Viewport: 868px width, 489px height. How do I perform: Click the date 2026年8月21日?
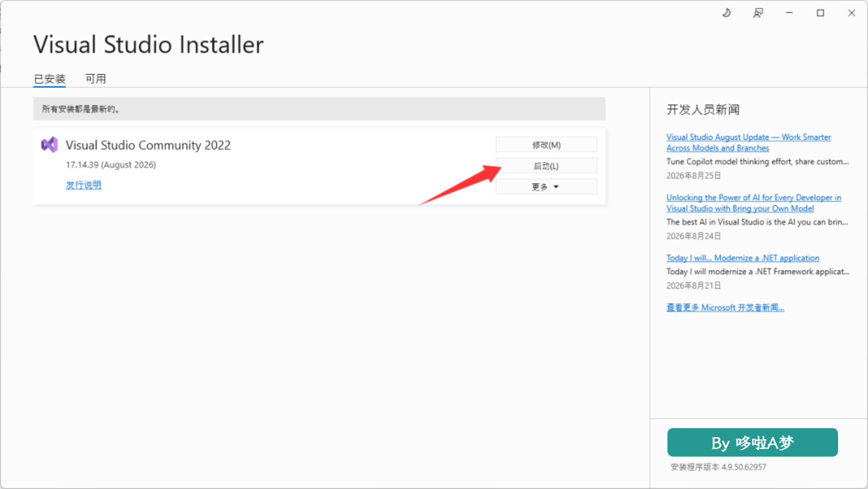click(x=693, y=285)
